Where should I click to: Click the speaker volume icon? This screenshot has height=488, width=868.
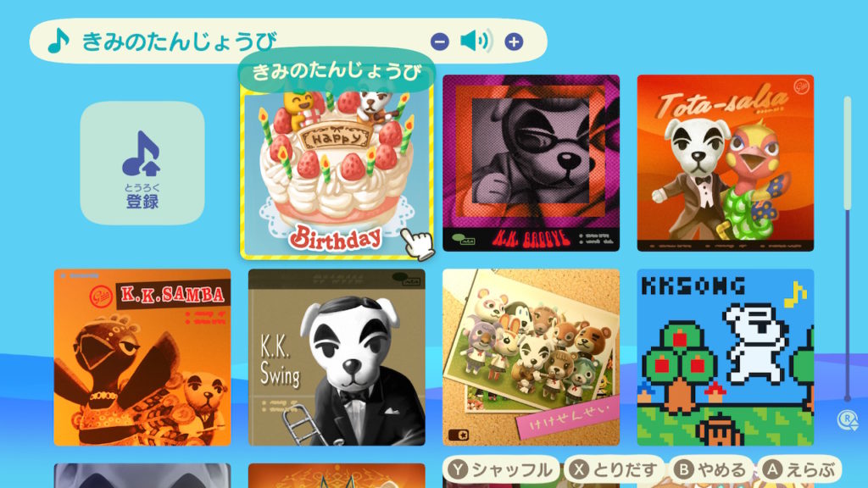pos(476,41)
